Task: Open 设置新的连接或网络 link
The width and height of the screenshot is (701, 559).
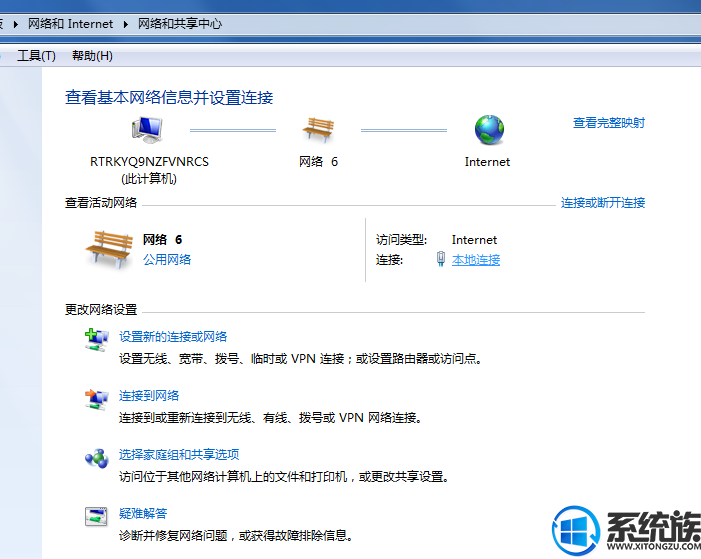Action: click(173, 337)
